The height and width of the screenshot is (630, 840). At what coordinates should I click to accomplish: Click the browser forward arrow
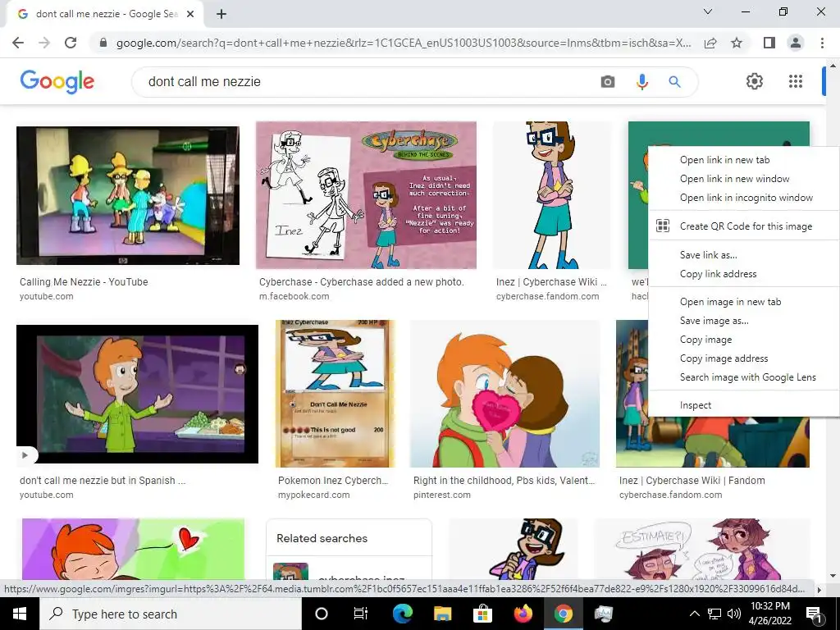[x=44, y=43]
